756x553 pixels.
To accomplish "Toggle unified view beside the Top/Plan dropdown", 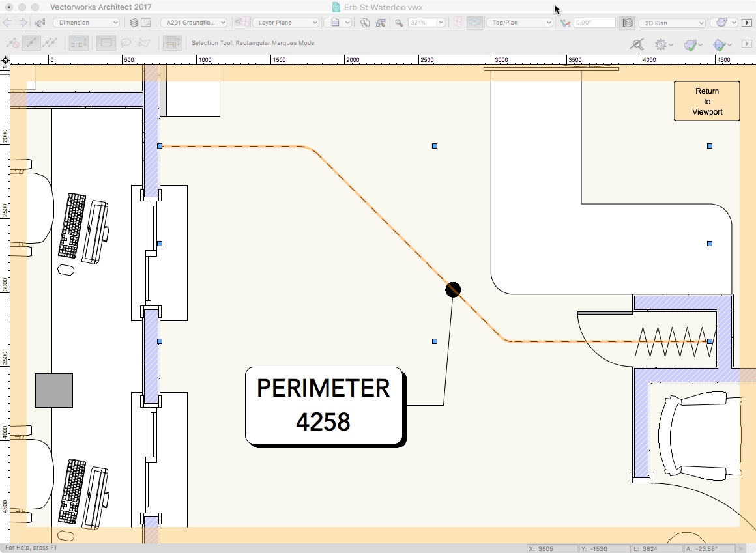I will [x=474, y=22].
